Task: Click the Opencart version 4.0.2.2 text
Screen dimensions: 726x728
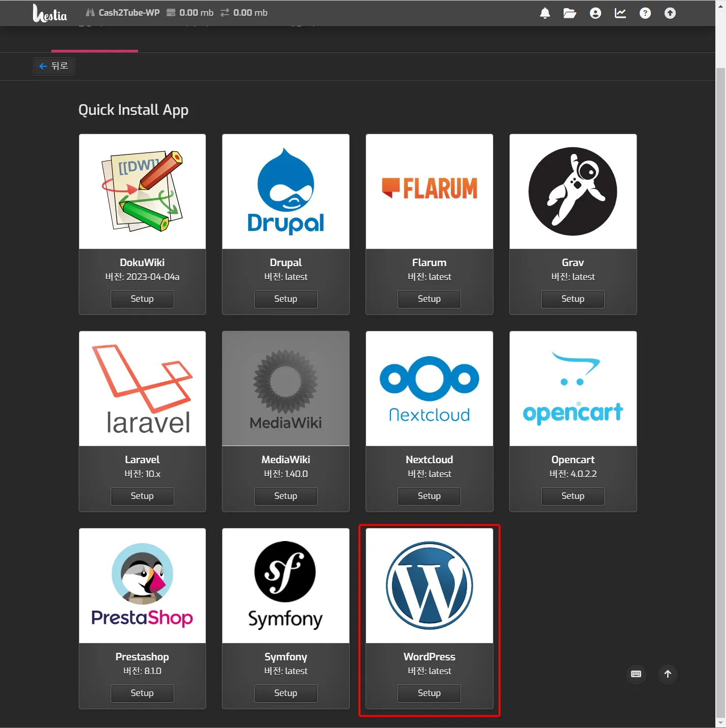Action: pos(573,474)
